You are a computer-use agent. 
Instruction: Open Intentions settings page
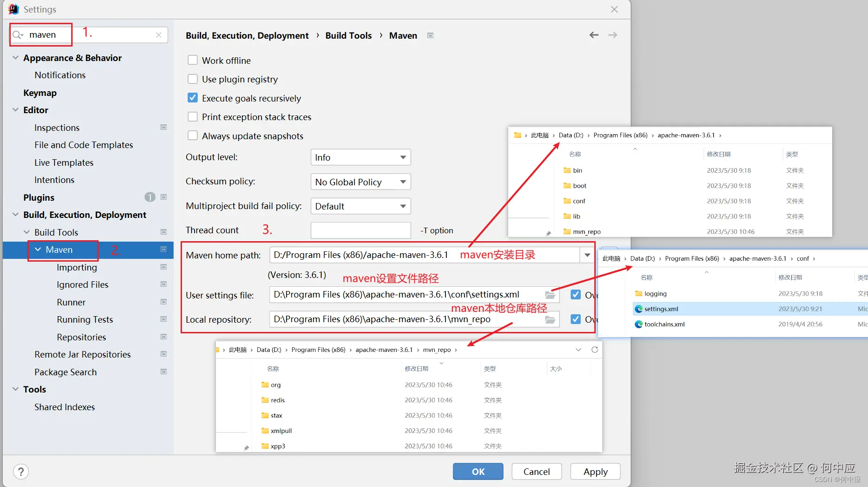click(54, 180)
